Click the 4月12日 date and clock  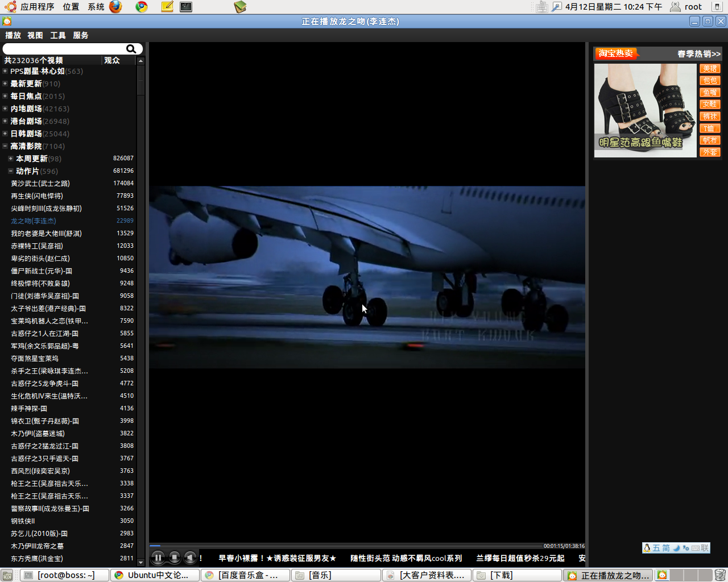point(614,7)
